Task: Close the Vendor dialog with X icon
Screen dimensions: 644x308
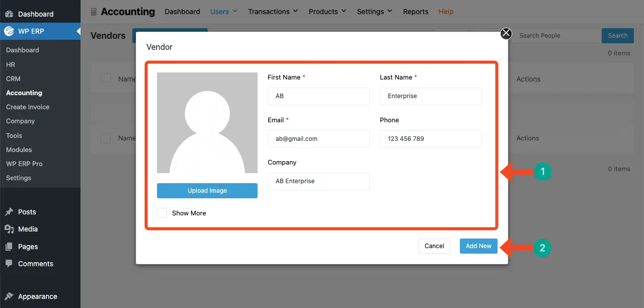Action: tap(506, 34)
